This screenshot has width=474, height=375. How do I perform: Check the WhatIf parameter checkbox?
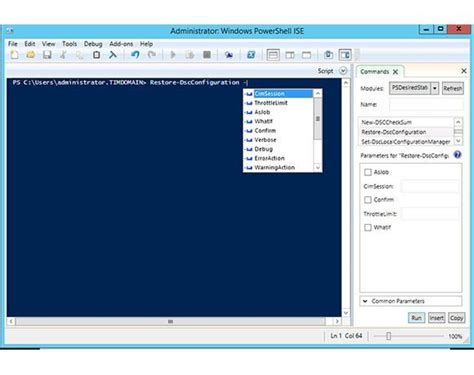click(x=368, y=227)
